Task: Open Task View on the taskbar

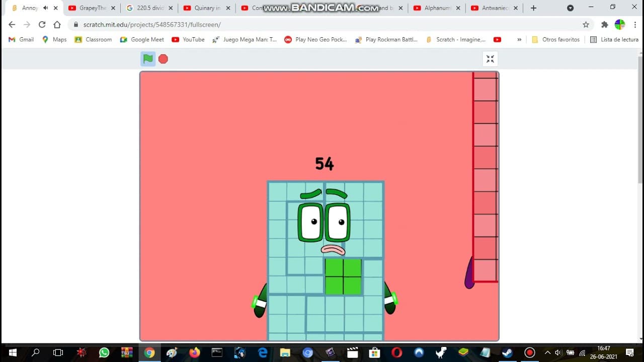Action: (58, 352)
